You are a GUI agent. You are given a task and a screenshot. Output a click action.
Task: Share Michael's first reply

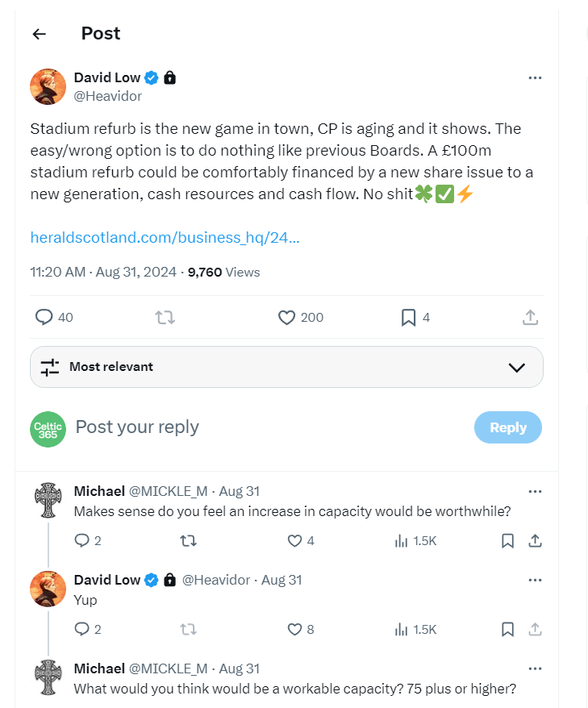pyautogui.click(x=534, y=540)
